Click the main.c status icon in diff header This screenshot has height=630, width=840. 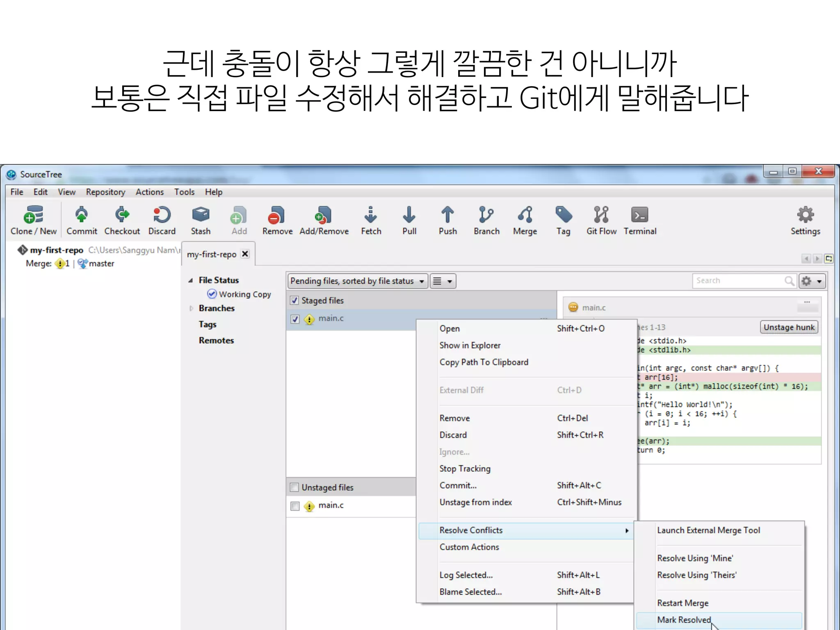pos(573,307)
